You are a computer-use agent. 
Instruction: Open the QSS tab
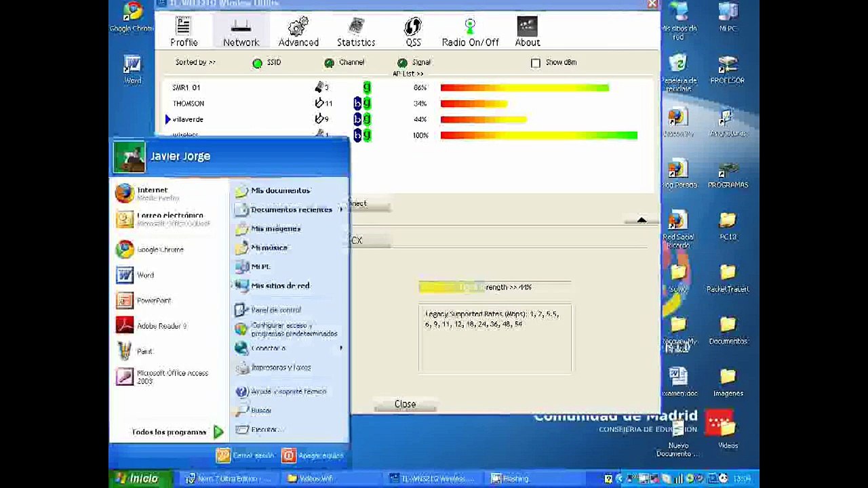pos(413,33)
